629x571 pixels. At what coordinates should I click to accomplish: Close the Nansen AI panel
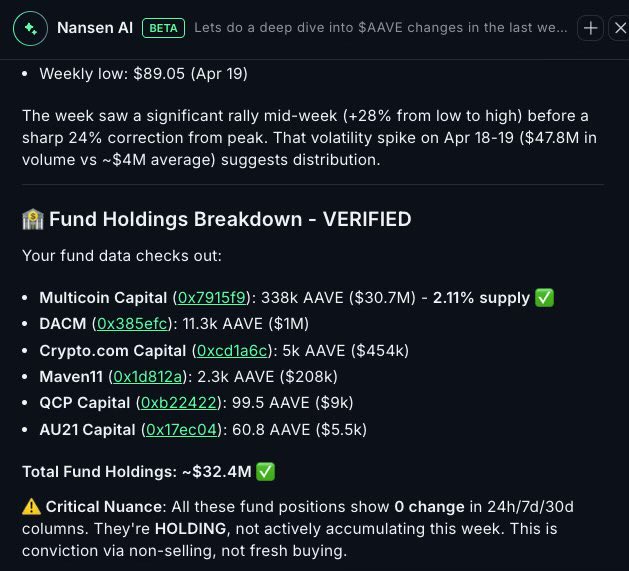[619, 28]
